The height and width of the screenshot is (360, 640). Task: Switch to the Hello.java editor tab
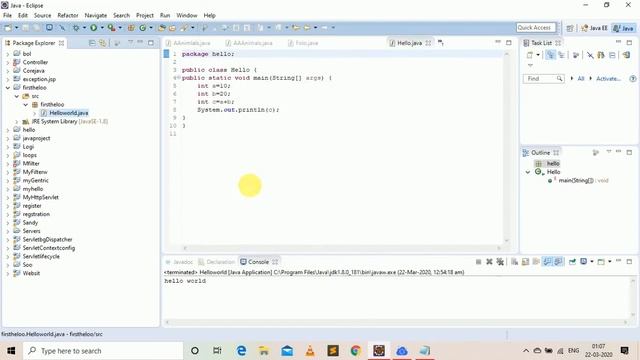(x=409, y=43)
